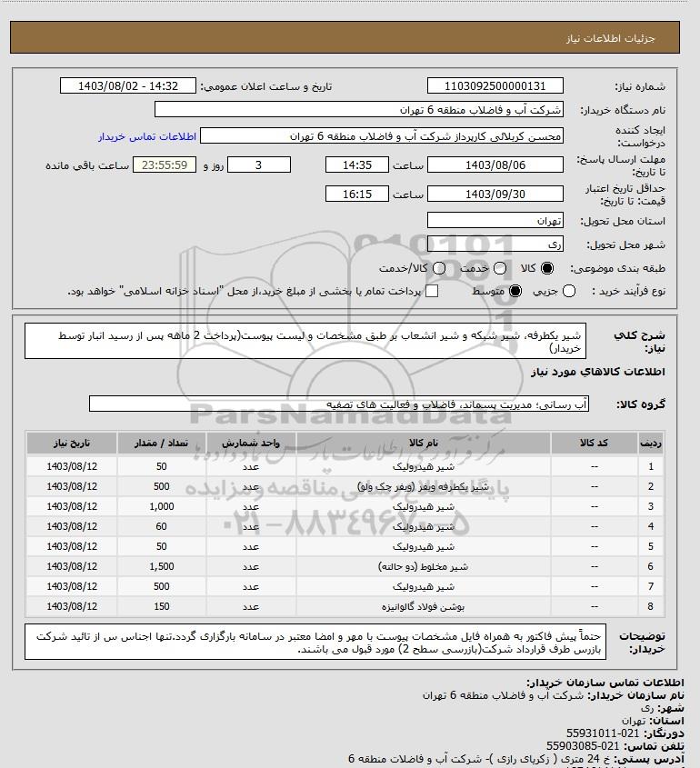Click the تاریخ نیاز column header
Viewport: 700px width, 768px height.
[x=72, y=443]
